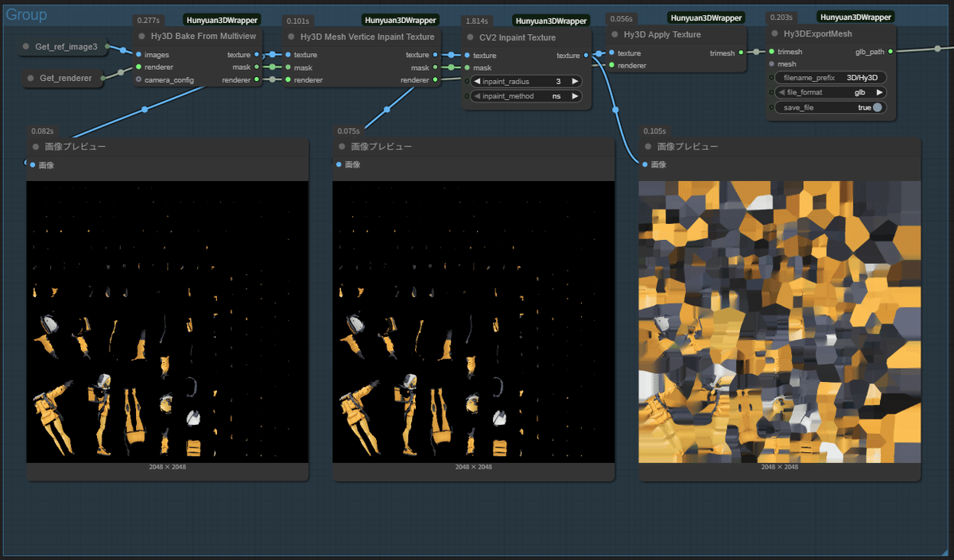Click the mask input socket on CV2 Inpaint Texture
954x560 pixels.
coord(467,68)
